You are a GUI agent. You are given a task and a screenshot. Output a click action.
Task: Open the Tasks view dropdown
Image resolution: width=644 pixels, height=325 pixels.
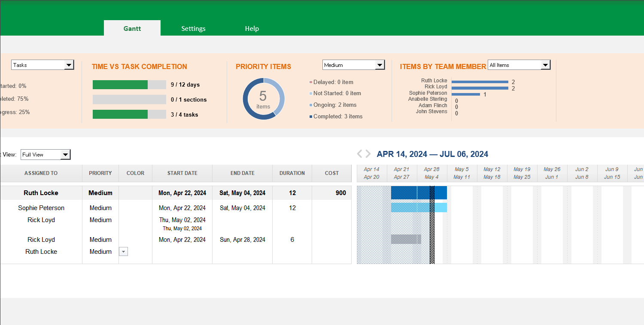click(69, 65)
